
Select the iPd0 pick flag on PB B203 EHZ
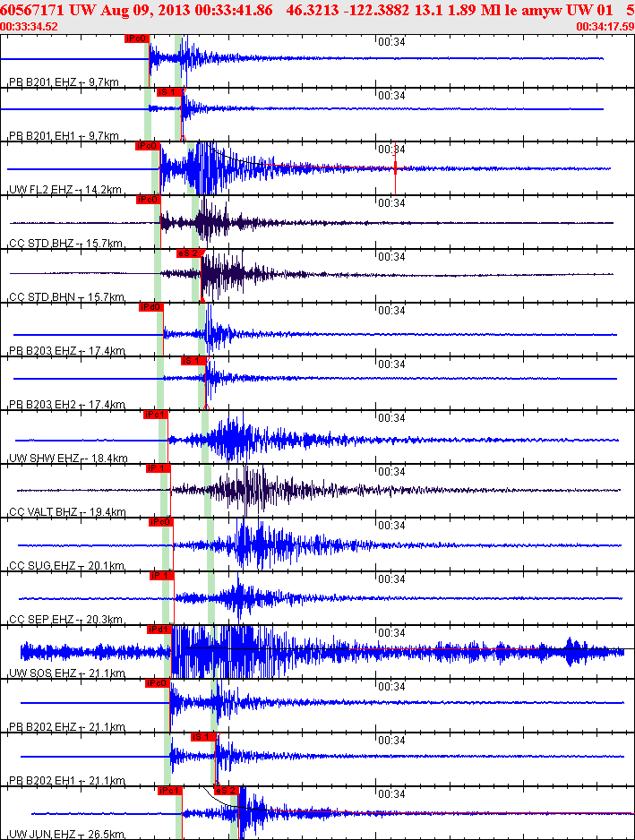(x=150, y=307)
